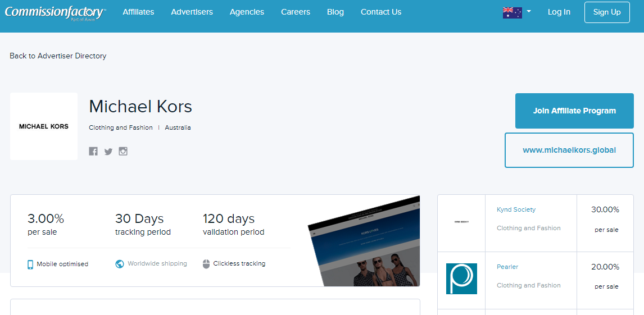The height and width of the screenshot is (315, 644).
Task: Open the Affiliates menu
Action: click(138, 12)
